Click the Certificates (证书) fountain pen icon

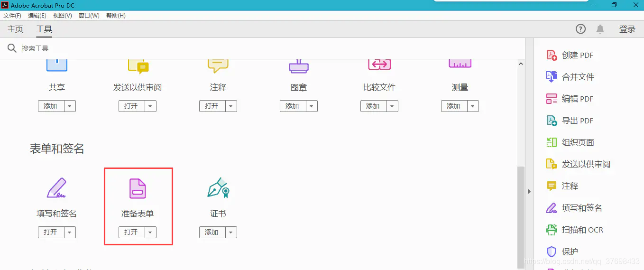click(x=218, y=188)
